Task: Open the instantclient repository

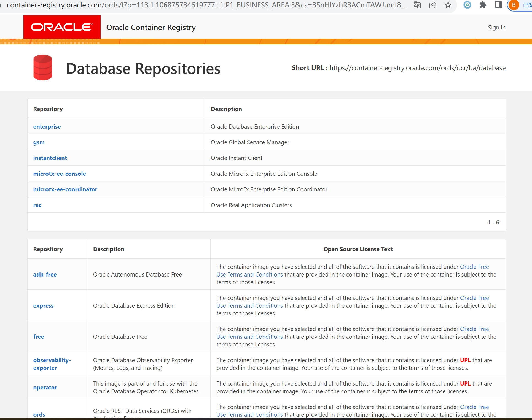Action: coord(50,158)
